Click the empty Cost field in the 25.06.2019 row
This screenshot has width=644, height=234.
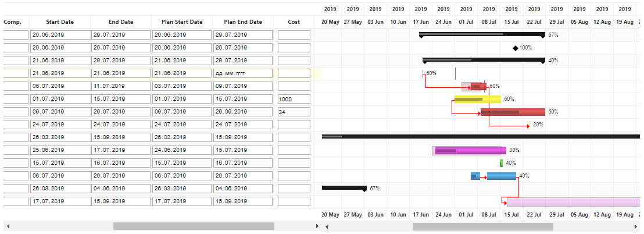pyautogui.click(x=294, y=151)
